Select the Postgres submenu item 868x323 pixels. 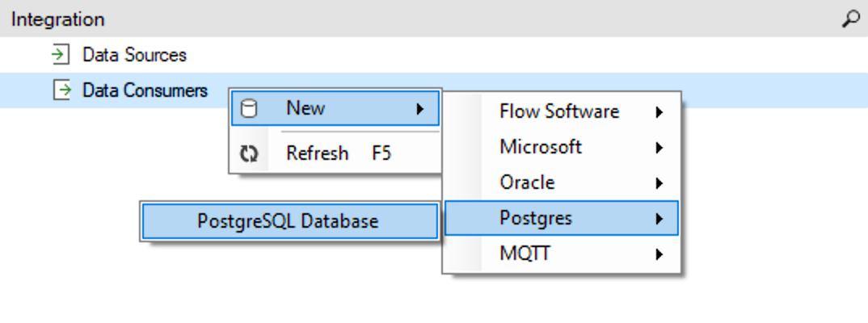(562, 218)
